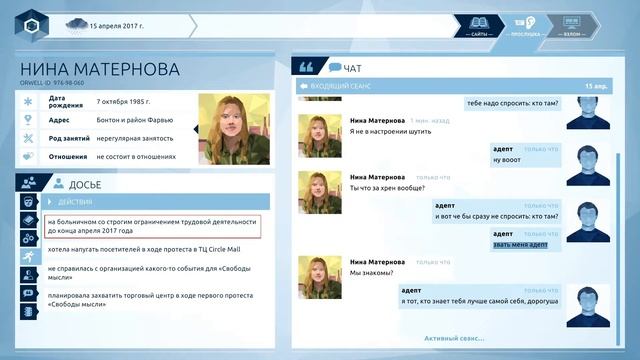Click the person icon next to ДОСЬЕ

[59, 184]
